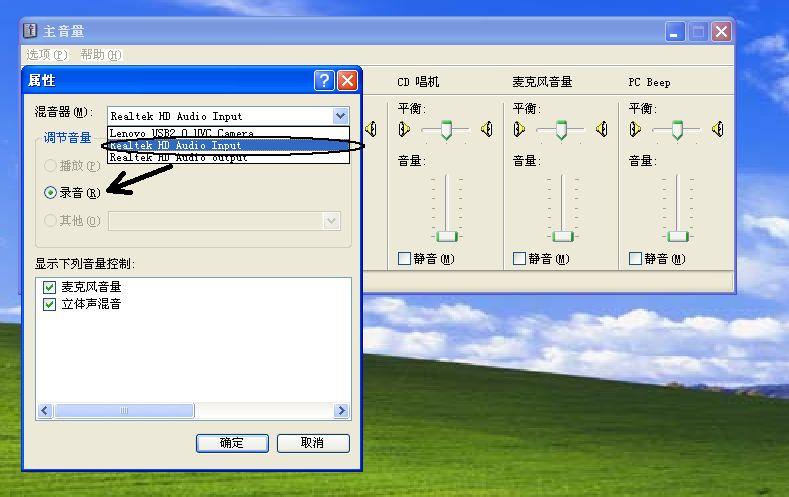The image size is (789, 497).
Task: Select the 其他 radio button
Action: pos(50,220)
